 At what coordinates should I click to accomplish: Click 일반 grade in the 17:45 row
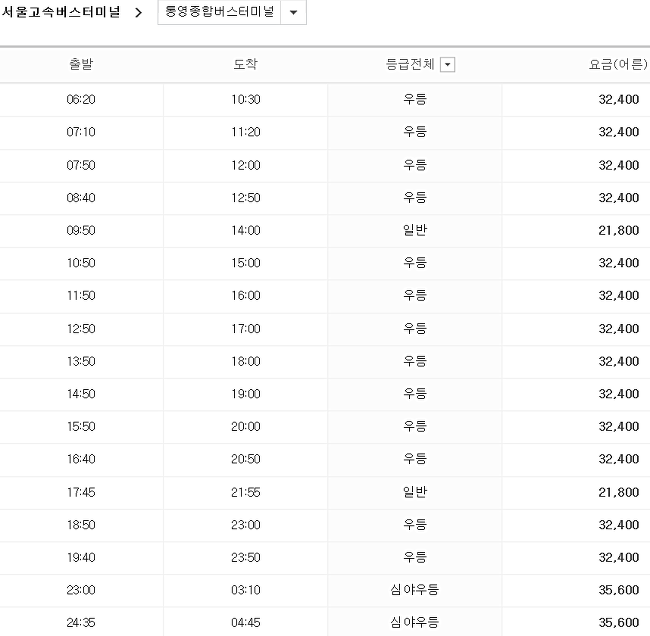click(415, 492)
